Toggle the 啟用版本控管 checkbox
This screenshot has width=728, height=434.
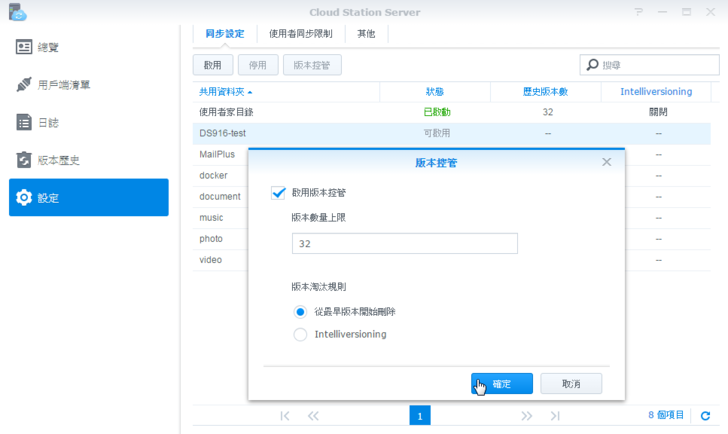point(279,192)
